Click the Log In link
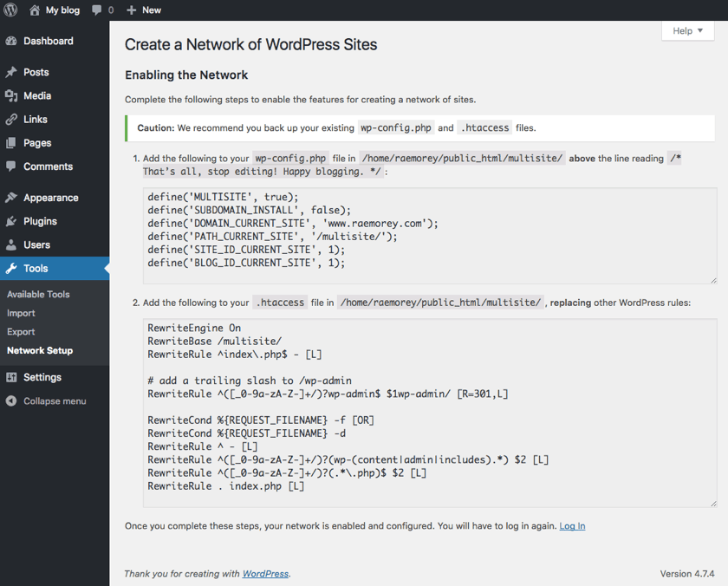The height and width of the screenshot is (586, 728). [572, 526]
